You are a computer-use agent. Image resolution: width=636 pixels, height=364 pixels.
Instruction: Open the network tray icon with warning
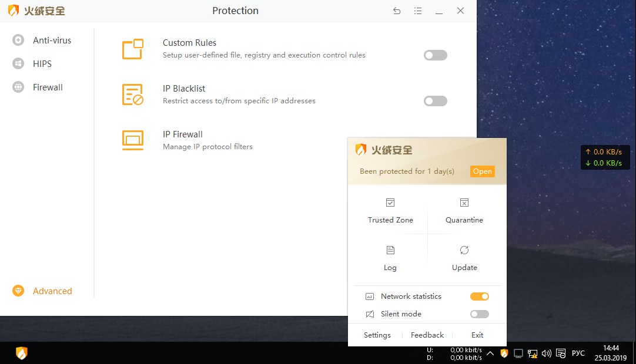pyautogui.click(x=533, y=354)
